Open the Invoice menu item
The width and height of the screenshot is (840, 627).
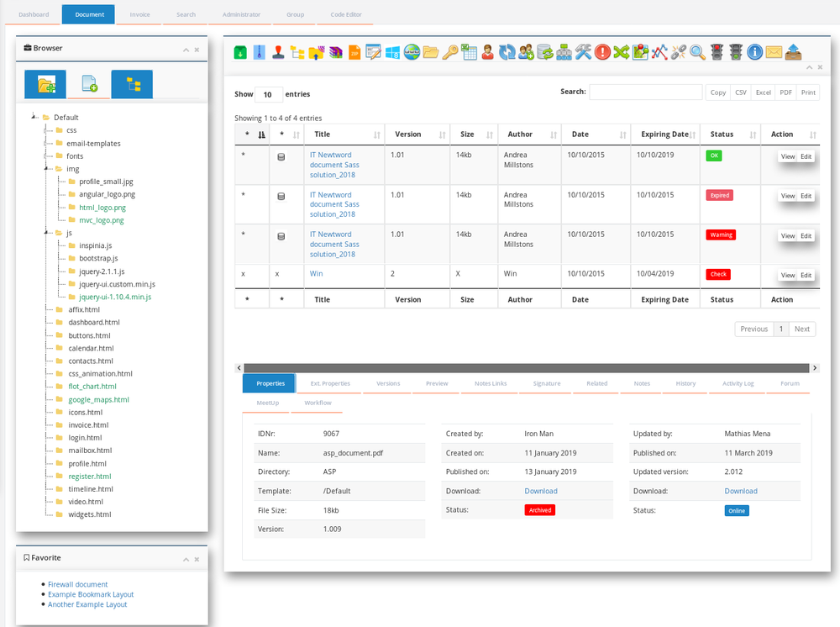[x=139, y=14]
